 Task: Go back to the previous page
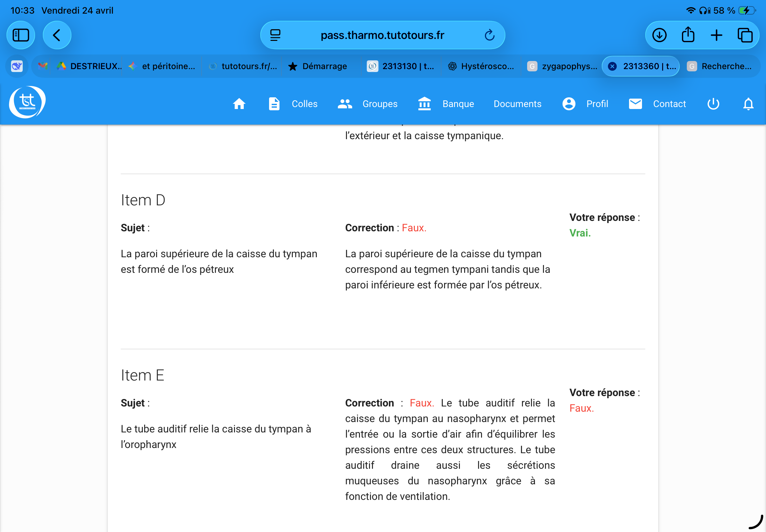(57, 35)
